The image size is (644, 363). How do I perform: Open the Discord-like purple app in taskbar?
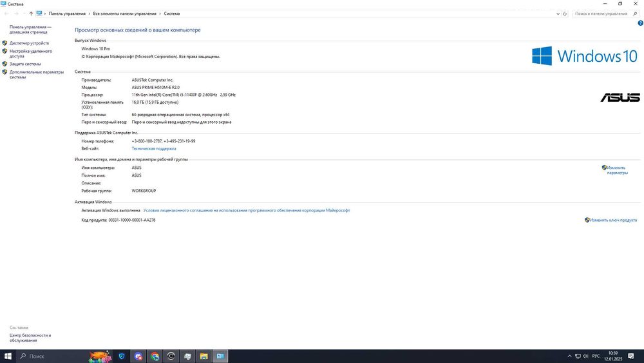[x=138, y=356]
